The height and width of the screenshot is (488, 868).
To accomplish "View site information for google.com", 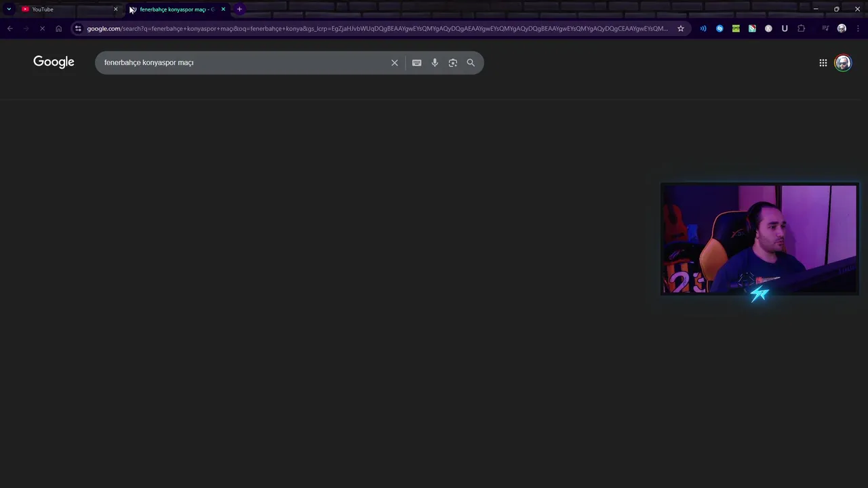I will [78, 28].
